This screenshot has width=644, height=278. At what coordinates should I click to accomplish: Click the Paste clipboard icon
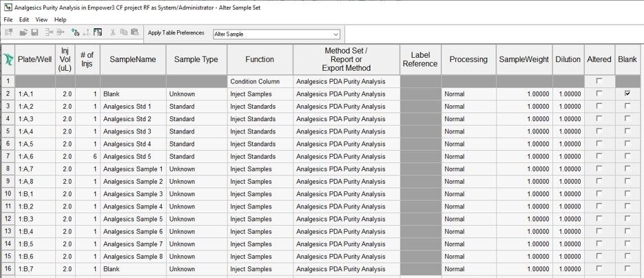pos(134,32)
